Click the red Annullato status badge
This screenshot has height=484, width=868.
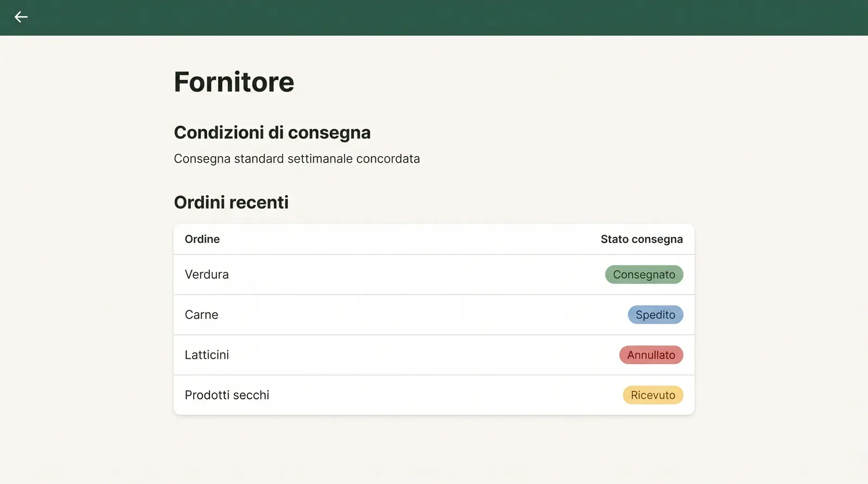click(x=651, y=355)
